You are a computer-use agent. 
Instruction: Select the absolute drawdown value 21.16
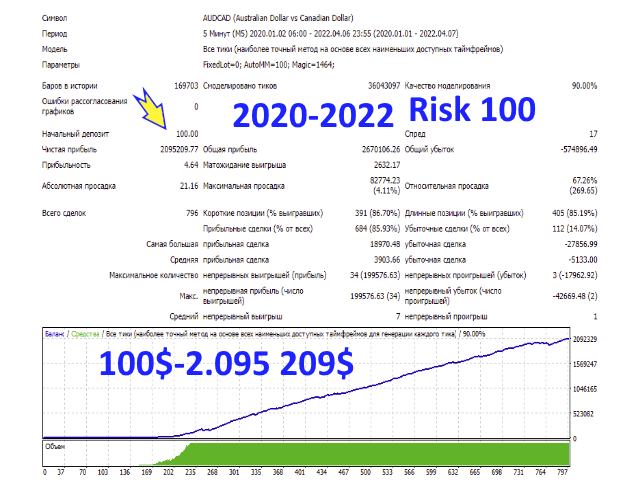(x=189, y=186)
